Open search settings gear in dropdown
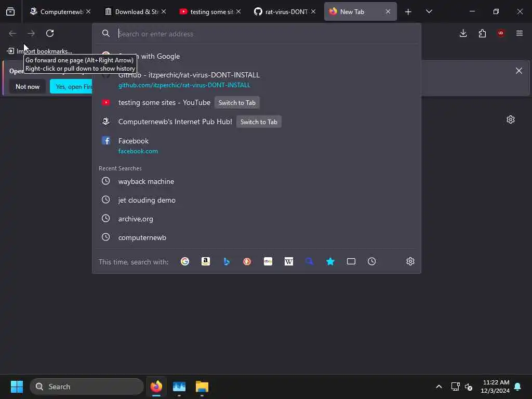Image resolution: width=532 pixels, height=399 pixels. click(410, 261)
